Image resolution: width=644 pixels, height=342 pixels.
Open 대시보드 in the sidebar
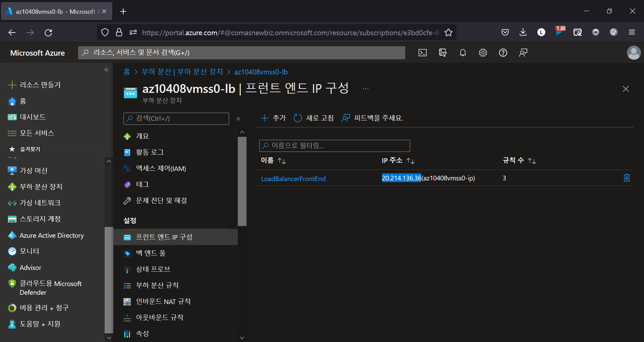(27, 117)
